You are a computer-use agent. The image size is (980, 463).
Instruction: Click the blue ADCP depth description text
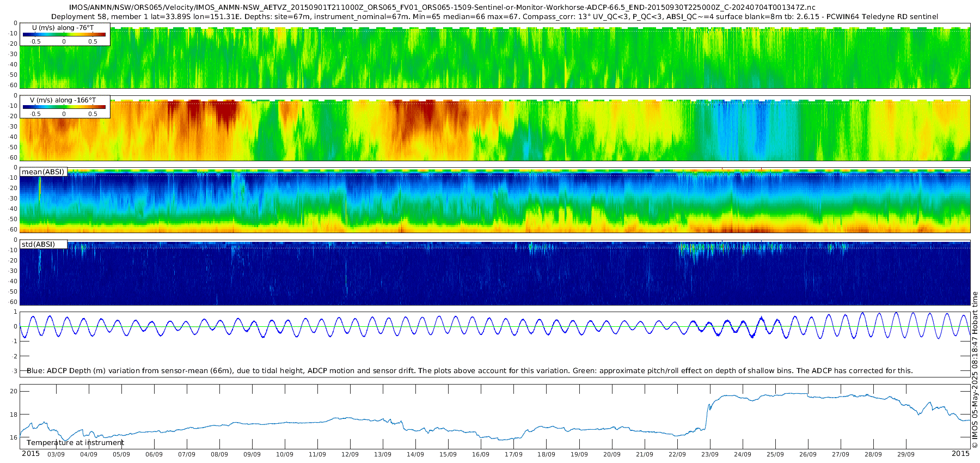pos(470,370)
